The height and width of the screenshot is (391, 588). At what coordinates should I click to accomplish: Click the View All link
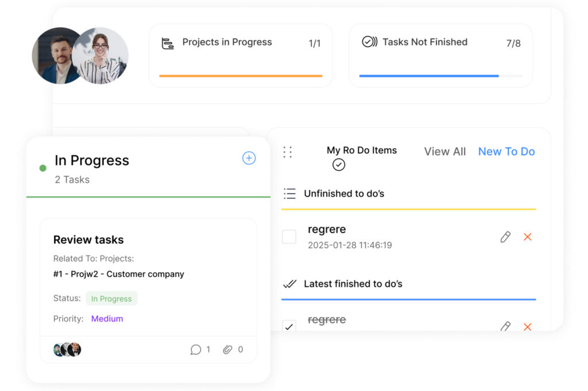[x=445, y=152]
